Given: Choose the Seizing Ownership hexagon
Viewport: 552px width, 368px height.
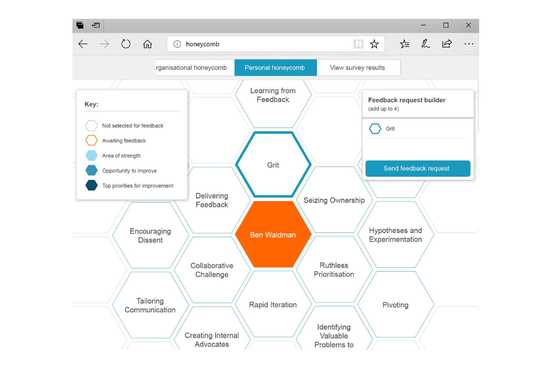Looking at the screenshot, I should point(334,200).
